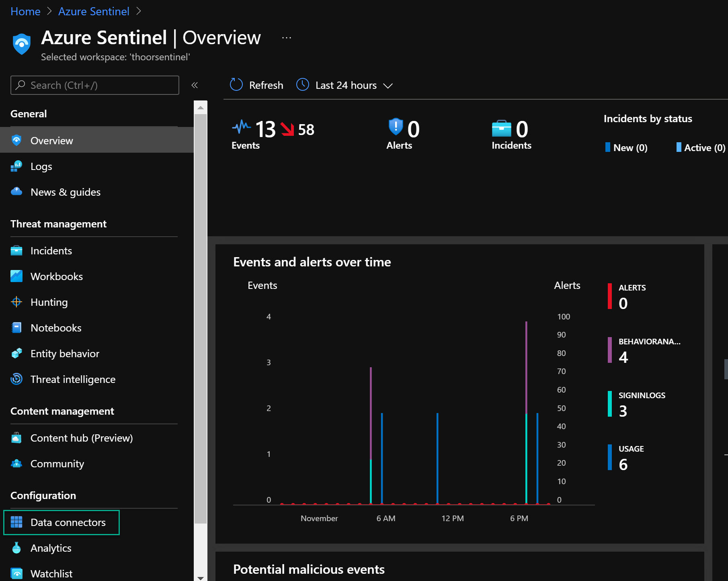Image resolution: width=728 pixels, height=581 pixels.
Task: Open the Last 24 hours dropdown chevron
Action: click(x=388, y=86)
